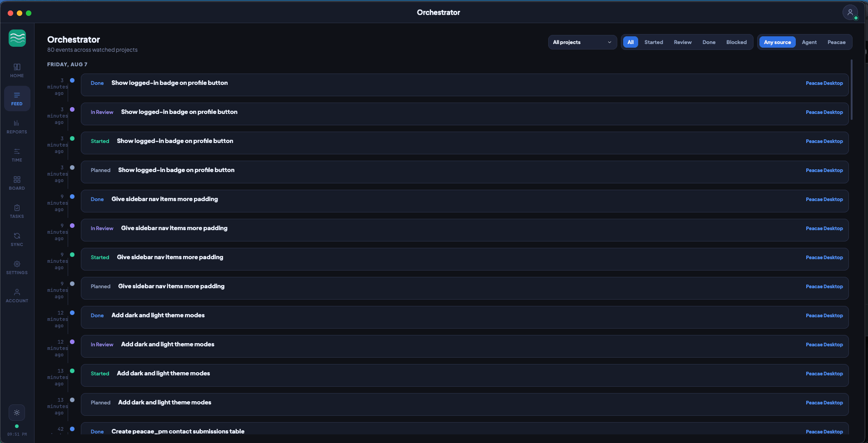Click the Peacae wave logo

17,38
